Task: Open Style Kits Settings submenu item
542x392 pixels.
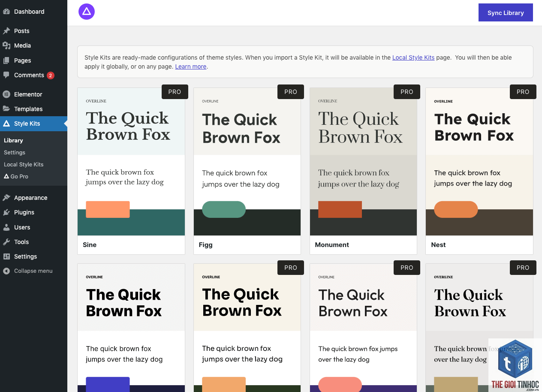Action: pyautogui.click(x=15, y=152)
